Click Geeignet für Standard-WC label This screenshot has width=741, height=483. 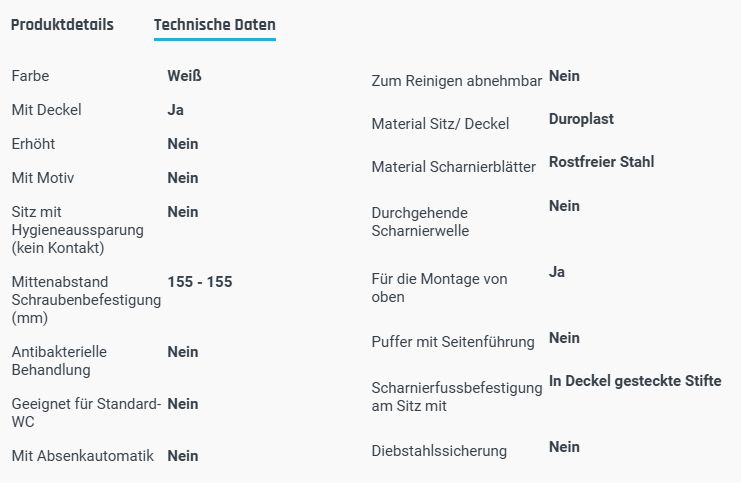pyautogui.click(x=85, y=413)
